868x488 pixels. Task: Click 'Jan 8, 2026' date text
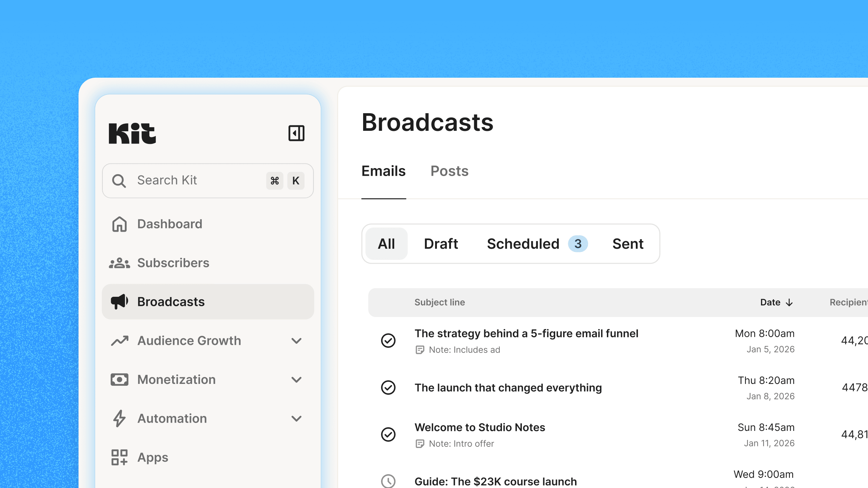pyautogui.click(x=770, y=396)
